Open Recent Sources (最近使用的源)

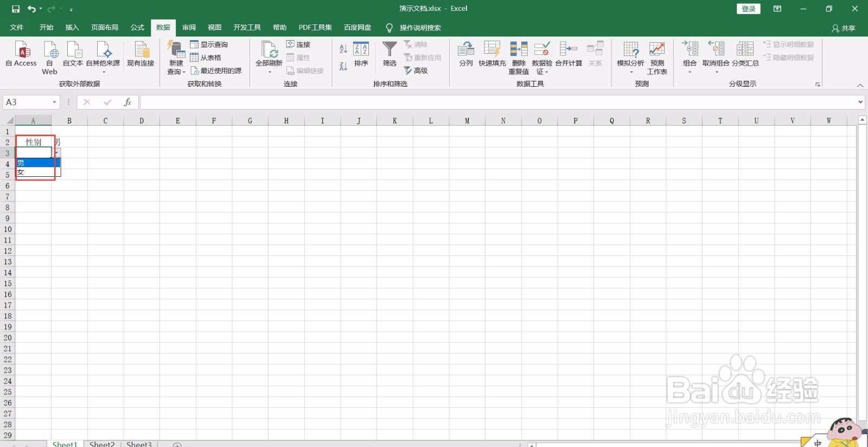pyautogui.click(x=216, y=71)
